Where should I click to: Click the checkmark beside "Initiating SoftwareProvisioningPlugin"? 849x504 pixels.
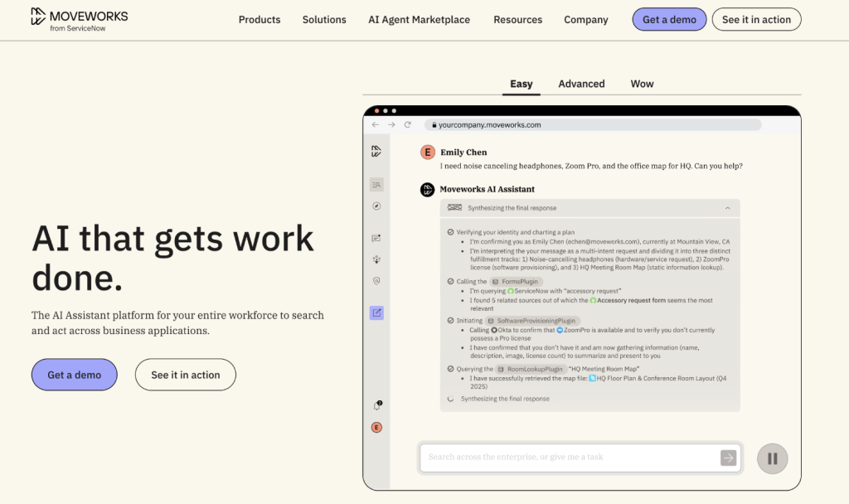pos(450,321)
